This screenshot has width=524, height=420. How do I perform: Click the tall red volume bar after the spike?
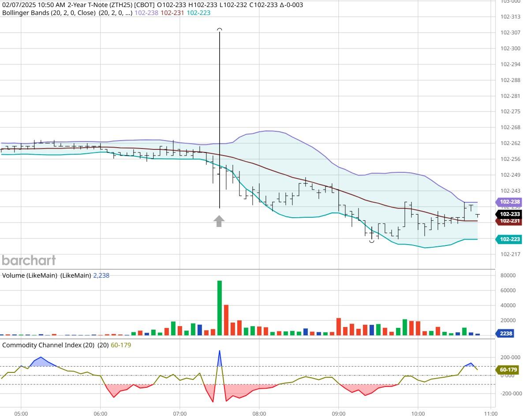226,320
